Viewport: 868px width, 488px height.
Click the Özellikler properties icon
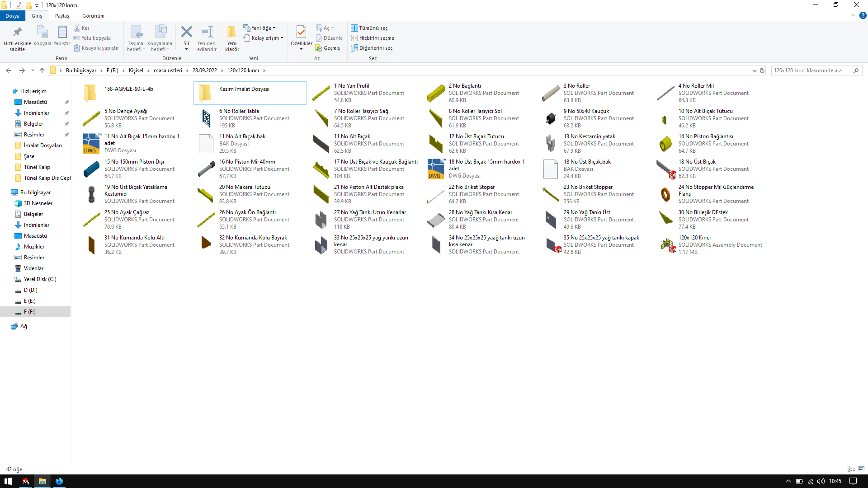click(301, 32)
